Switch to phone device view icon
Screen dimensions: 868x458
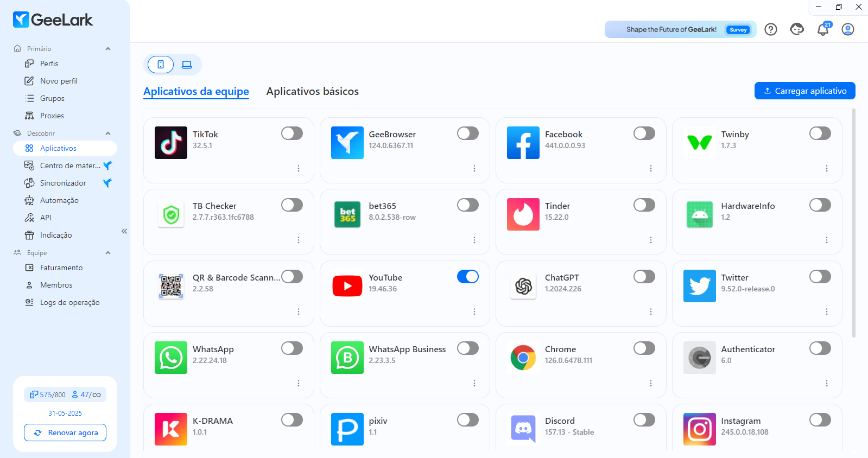161,65
